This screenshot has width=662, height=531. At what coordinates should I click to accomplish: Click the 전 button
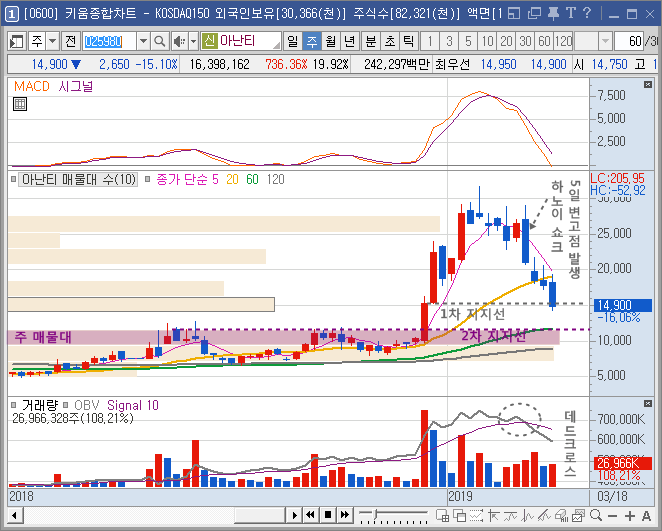pyautogui.click(x=71, y=41)
